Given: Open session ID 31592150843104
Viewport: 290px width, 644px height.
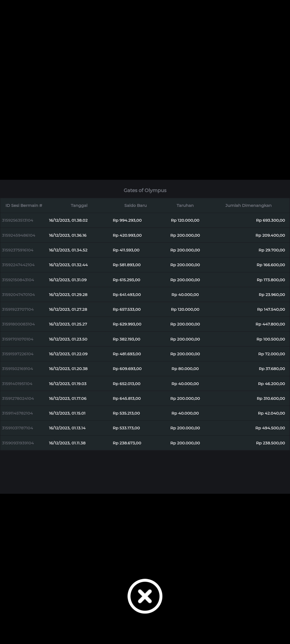Looking at the screenshot, I should pyautogui.click(x=18, y=280).
